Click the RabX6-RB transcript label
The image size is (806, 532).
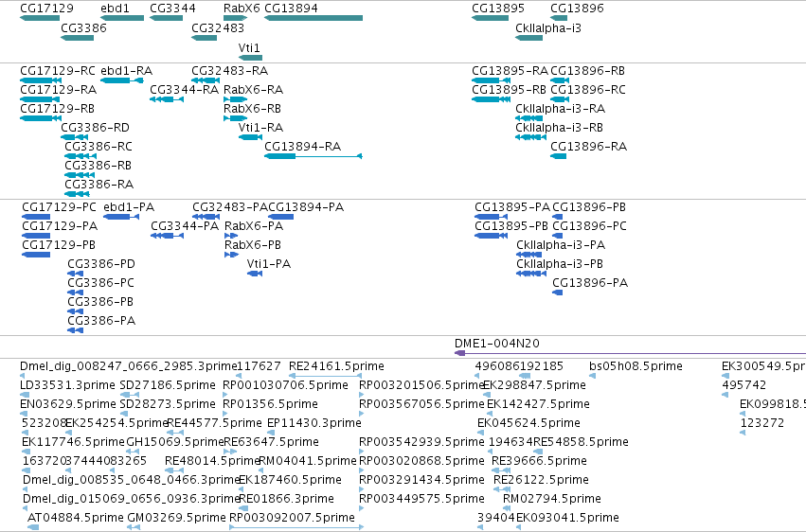(x=252, y=108)
